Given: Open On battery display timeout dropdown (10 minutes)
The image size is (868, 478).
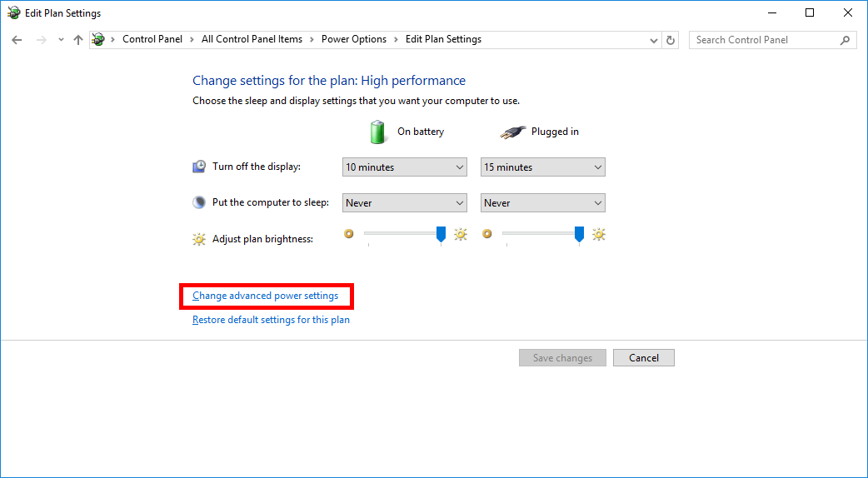Looking at the screenshot, I should [405, 167].
